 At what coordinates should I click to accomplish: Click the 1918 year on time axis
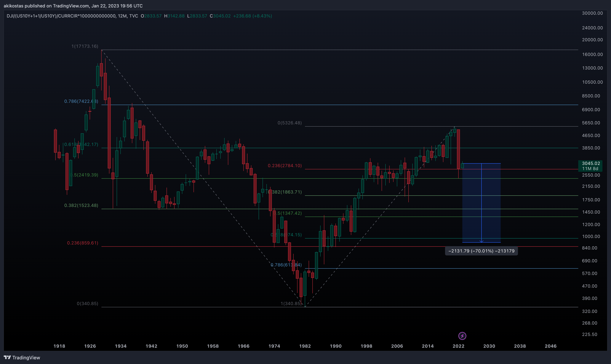pos(59,346)
